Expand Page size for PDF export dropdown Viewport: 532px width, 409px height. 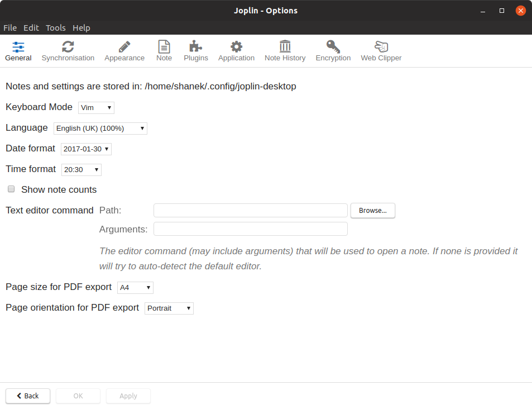(136, 288)
